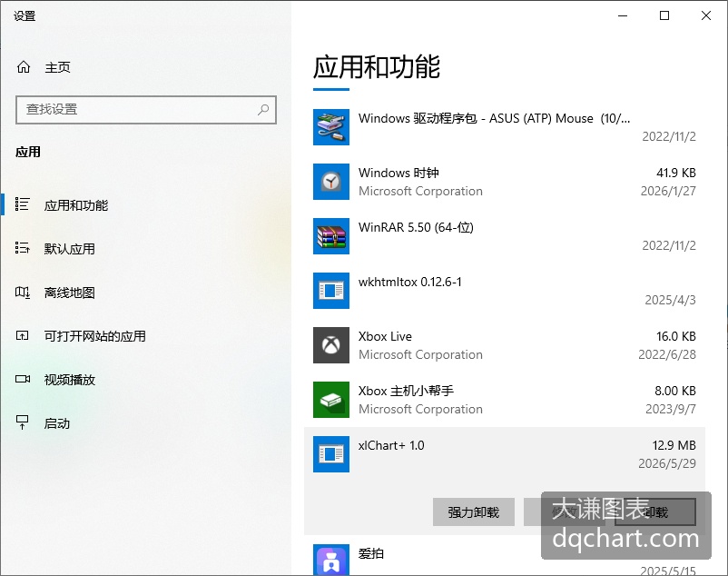
Task: Click the 2022/6/28 date of Xbox Live
Action: pyautogui.click(x=667, y=354)
